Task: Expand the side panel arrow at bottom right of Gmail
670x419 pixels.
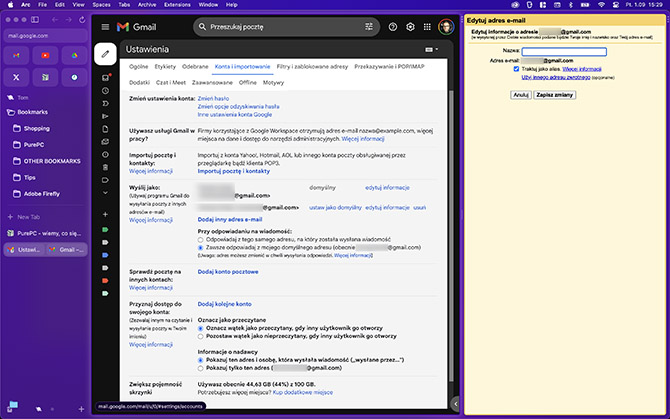Action: click(x=455, y=404)
